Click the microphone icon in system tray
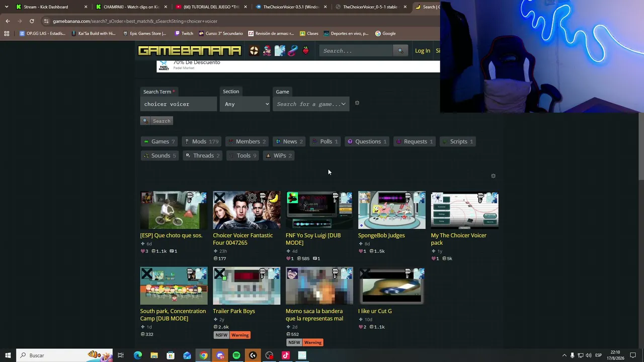 pyautogui.click(x=572, y=355)
